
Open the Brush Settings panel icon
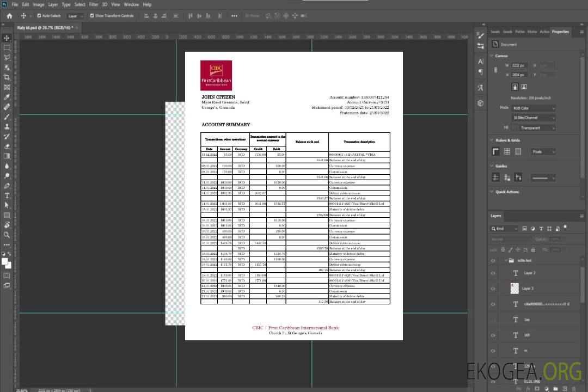[x=481, y=35]
